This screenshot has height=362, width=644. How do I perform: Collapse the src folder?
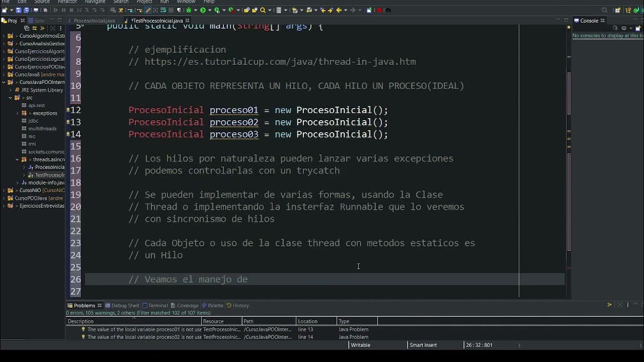pos(11,98)
